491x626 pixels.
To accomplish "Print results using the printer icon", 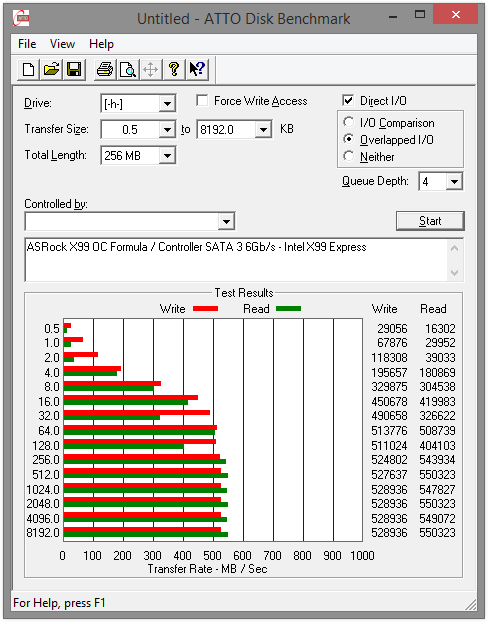I will [105, 69].
